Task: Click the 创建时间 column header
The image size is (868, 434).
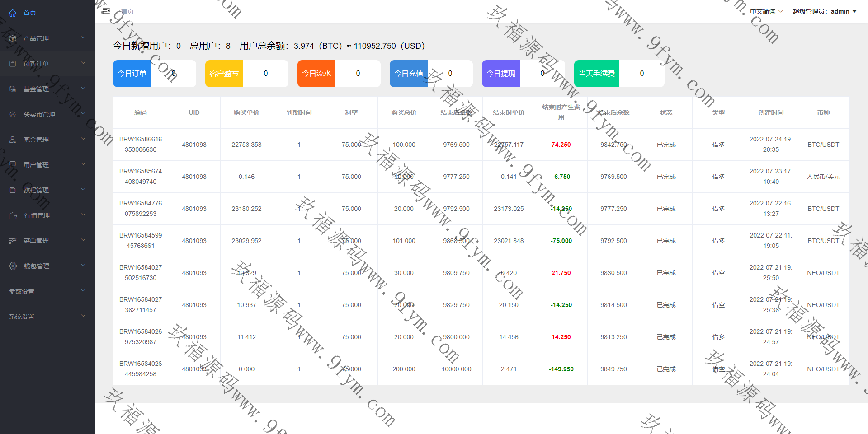Action: point(771,112)
